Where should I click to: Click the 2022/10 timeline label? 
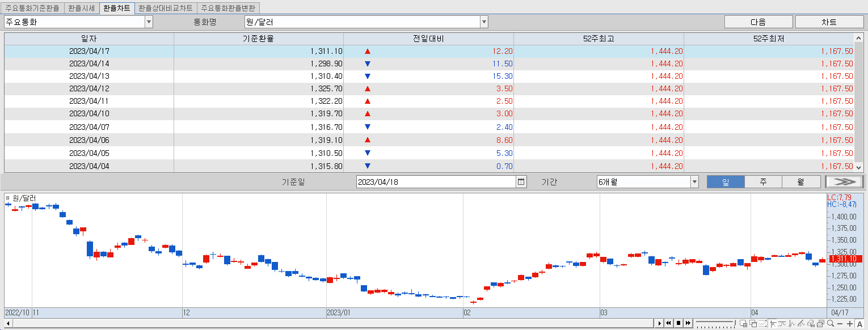[x=17, y=312]
